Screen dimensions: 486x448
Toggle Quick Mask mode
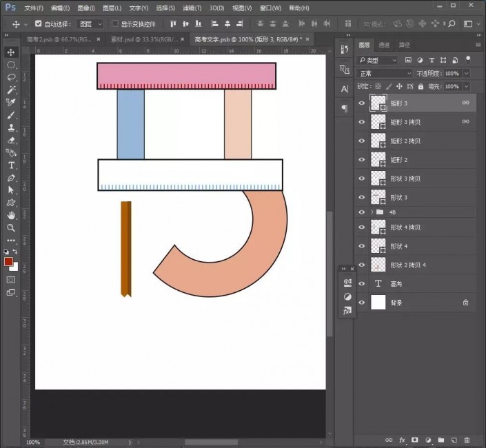click(11, 280)
